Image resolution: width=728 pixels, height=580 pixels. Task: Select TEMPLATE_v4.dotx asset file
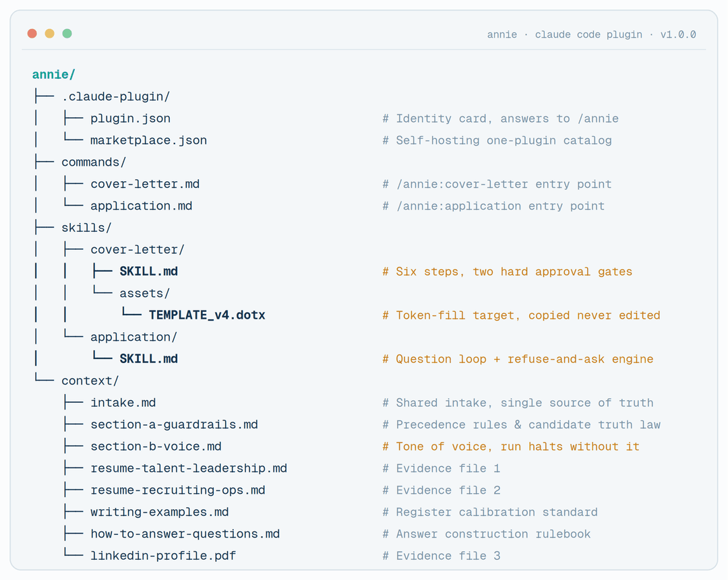point(207,315)
